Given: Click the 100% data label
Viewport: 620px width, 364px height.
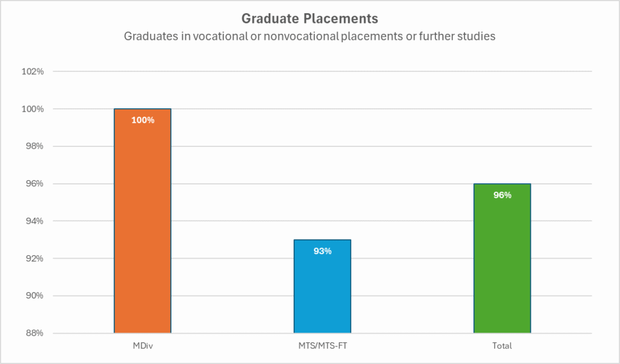Looking at the screenshot, I should [x=143, y=120].
